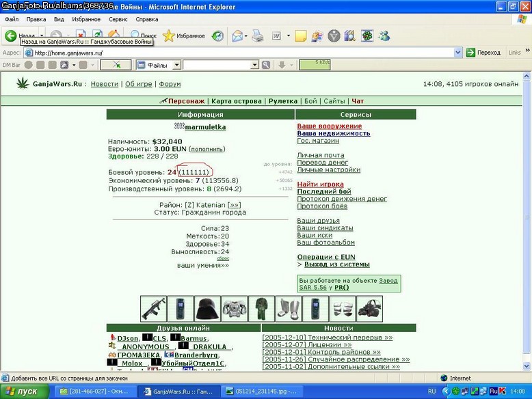The width and height of the screenshot is (532, 399).
Task: Click the address bar URL field
Action: pos(243,53)
